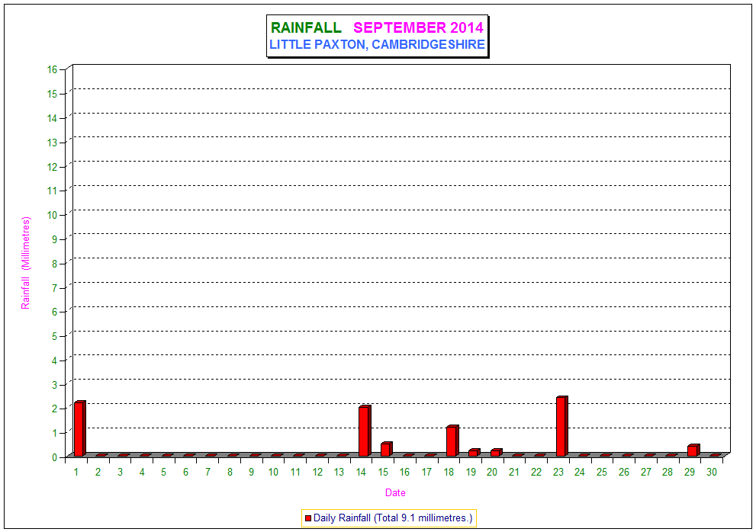This screenshot has height=532, width=756.
Task: Click the x-axis date label '25'
Action: tap(602, 473)
